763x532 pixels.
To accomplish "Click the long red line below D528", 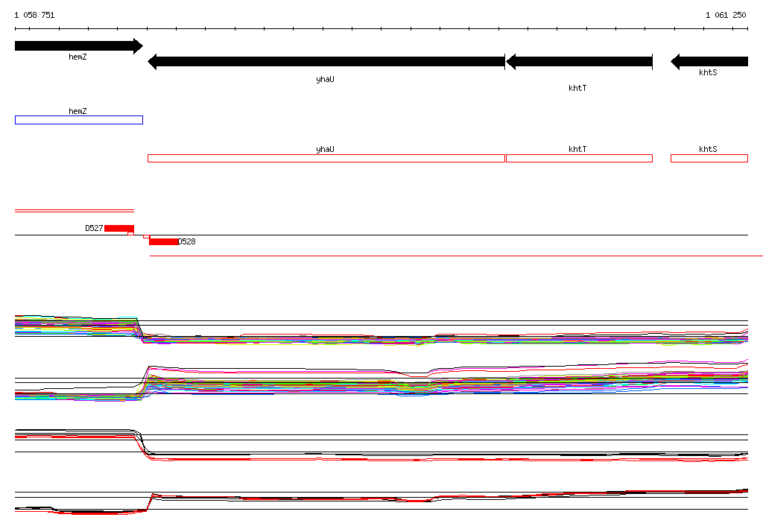I will pos(456,256).
